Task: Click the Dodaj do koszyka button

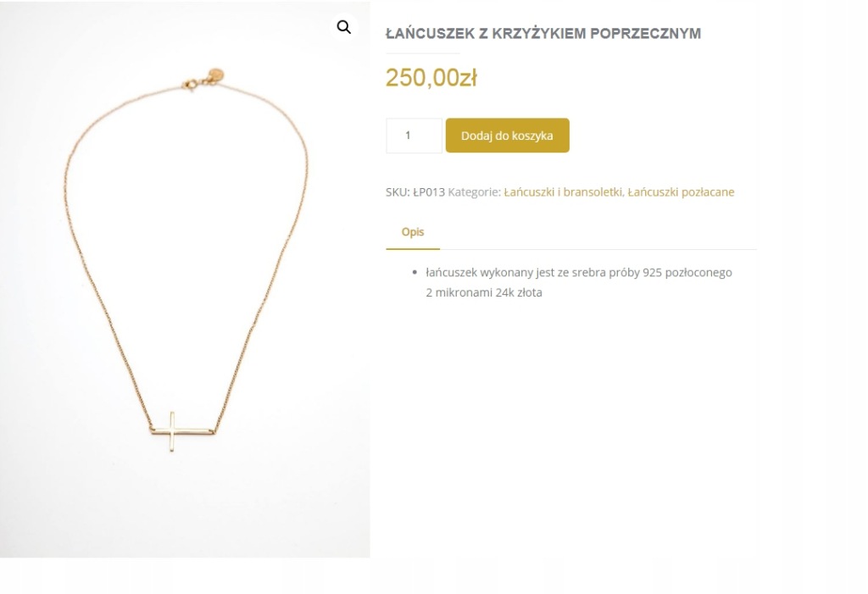Action: coord(507,136)
